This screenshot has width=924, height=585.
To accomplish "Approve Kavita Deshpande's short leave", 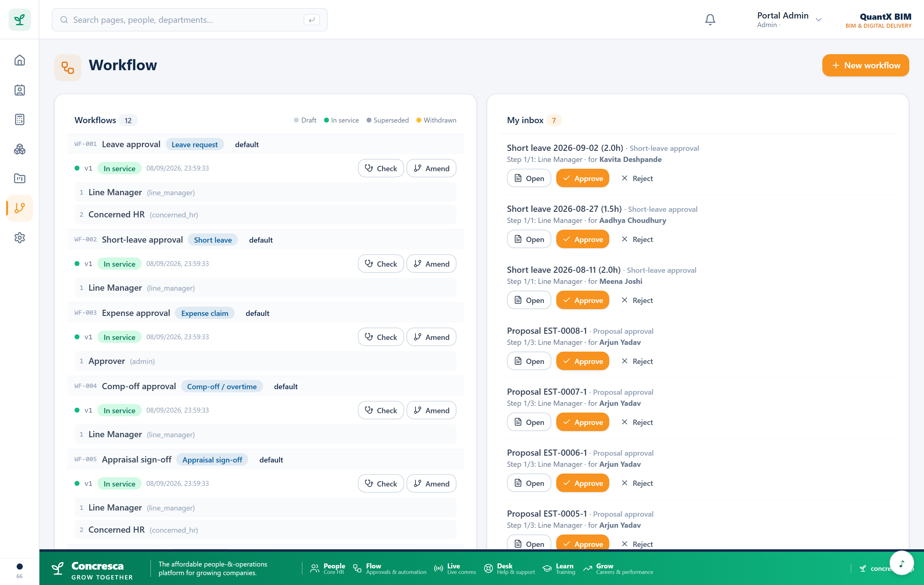I will coord(582,178).
